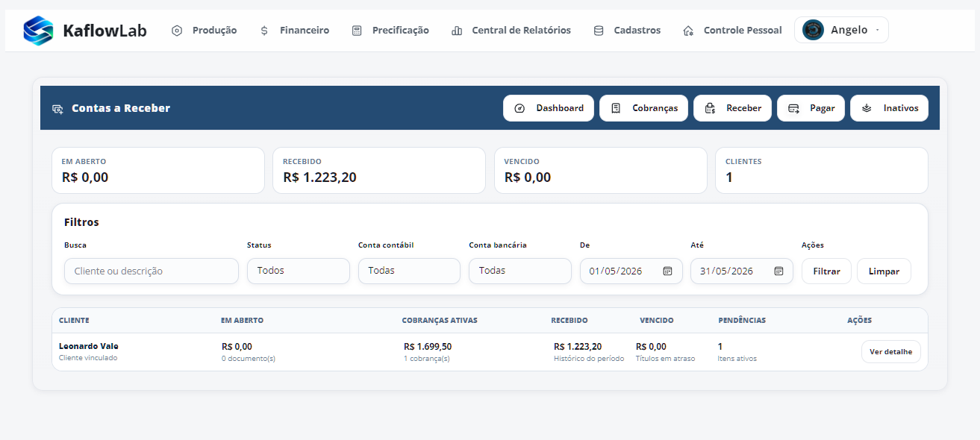Click the KaflowLab logo icon

(39, 31)
